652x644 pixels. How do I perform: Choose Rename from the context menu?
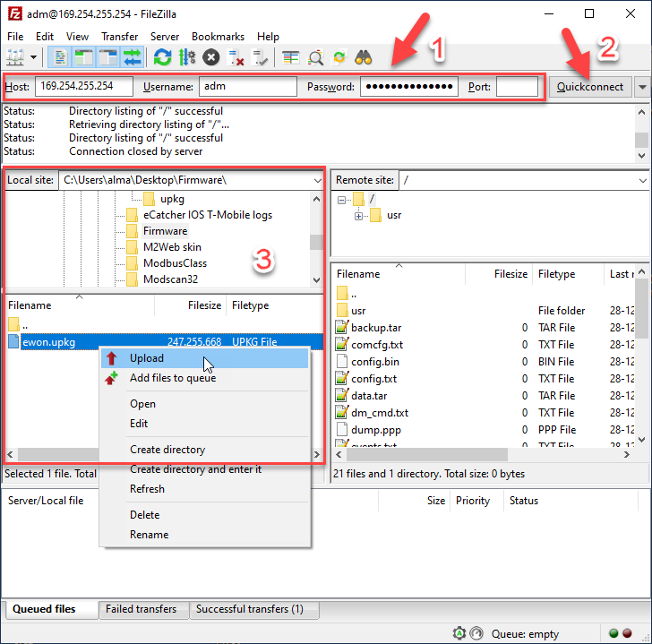point(204,534)
